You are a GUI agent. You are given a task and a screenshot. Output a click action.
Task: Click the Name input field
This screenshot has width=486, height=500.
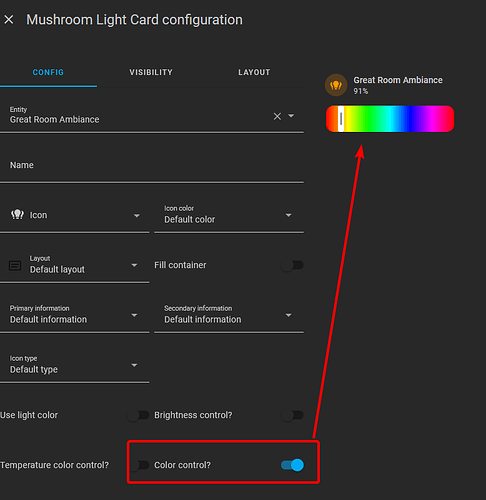(152, 166)
